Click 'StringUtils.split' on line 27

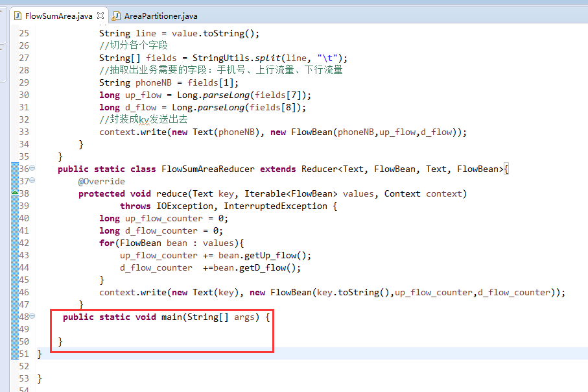[x=237, y=58]
